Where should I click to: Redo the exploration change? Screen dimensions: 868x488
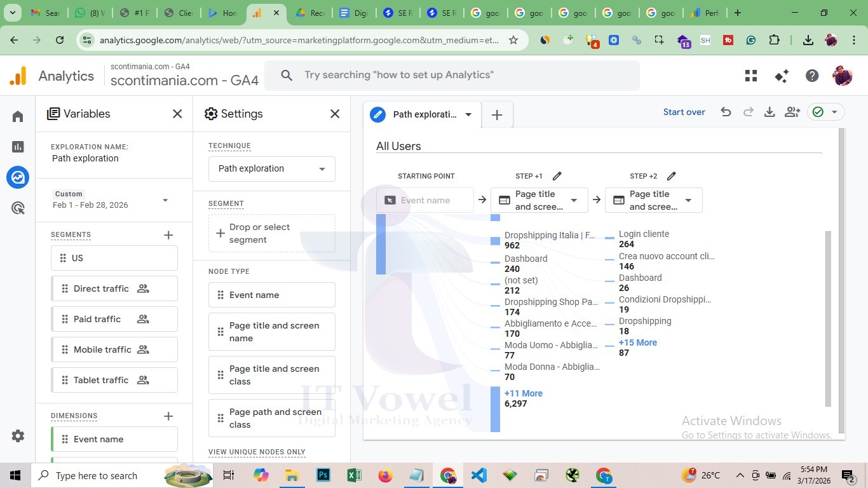[x=748, y=112]
